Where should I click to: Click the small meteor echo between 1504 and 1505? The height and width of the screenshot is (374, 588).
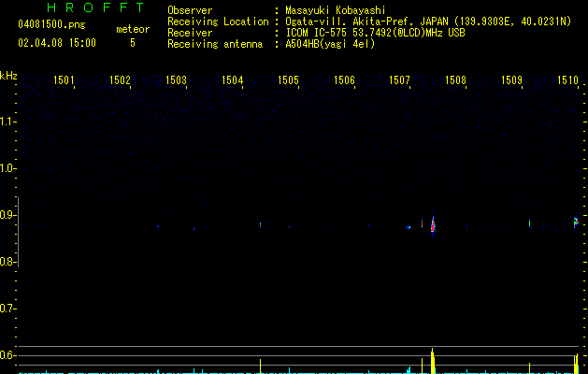pos(260,225)
